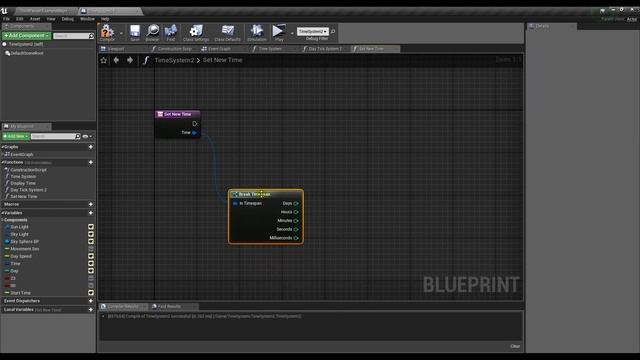Open the Asset menu
640x360 pixels.
[35, 19]
